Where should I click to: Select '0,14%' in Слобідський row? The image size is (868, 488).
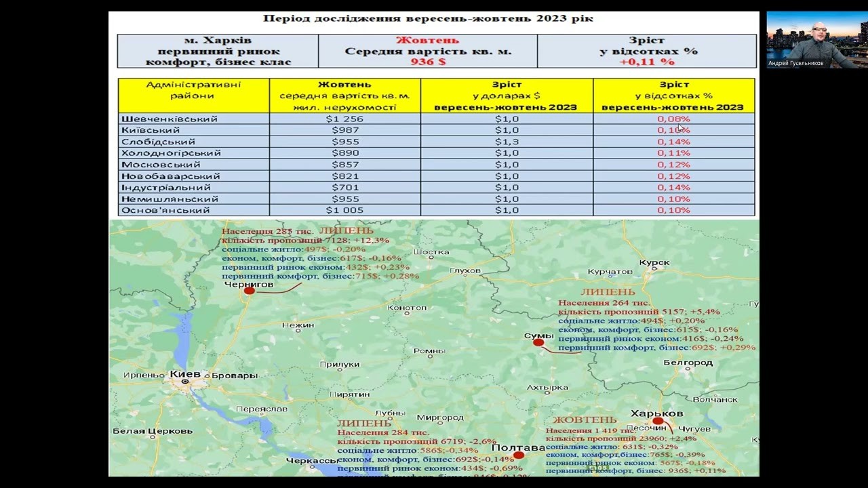pyautogui.click(x=673, y=142)
